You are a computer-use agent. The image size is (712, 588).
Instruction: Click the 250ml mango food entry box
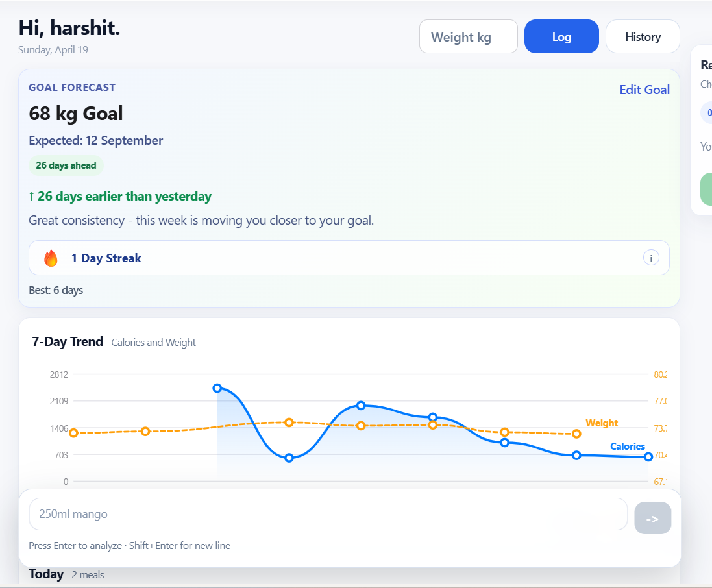[328, 514]
